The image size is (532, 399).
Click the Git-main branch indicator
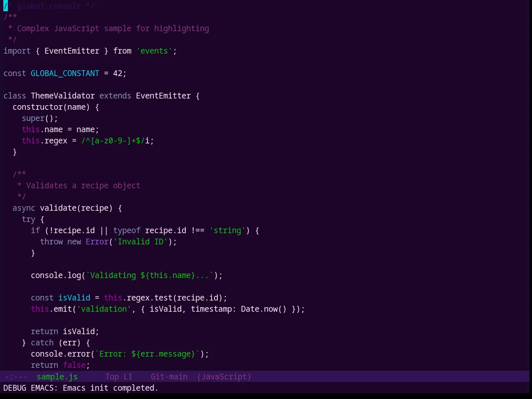click(169, 377)
